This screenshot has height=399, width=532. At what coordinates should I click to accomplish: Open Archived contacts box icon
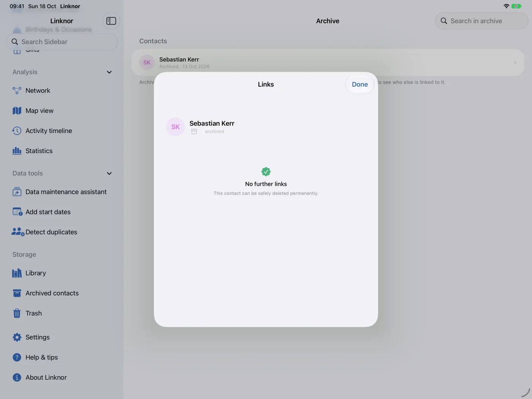tap(17, 293)
